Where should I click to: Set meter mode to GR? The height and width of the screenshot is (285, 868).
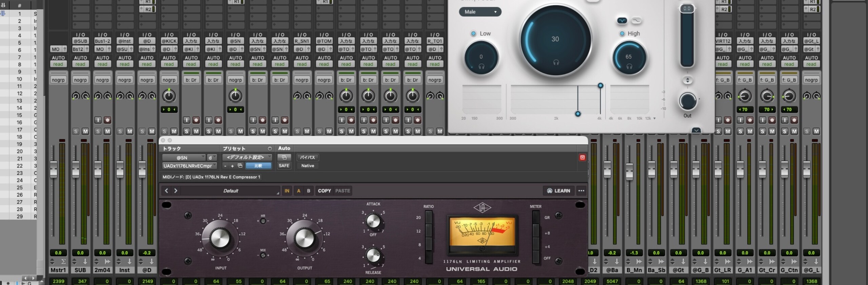536,217
